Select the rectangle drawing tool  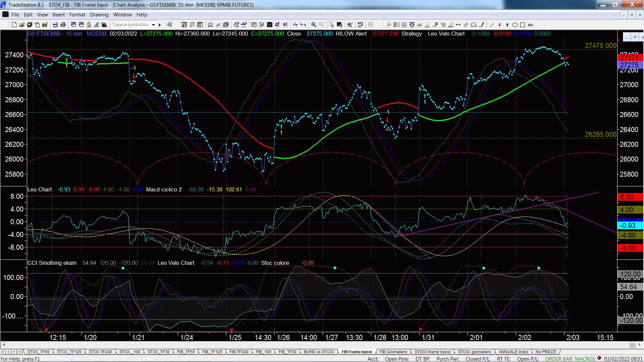[523, 24]
